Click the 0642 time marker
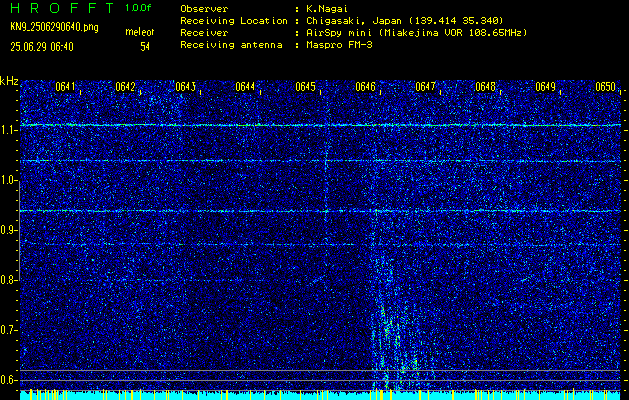The height and width of the screenshot is (400, 629). point(125,87)
